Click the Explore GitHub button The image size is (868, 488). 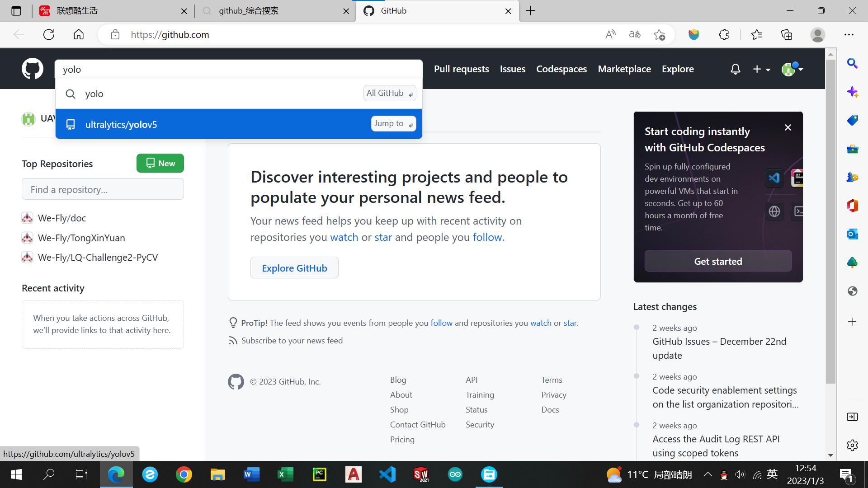click(294, 268)
